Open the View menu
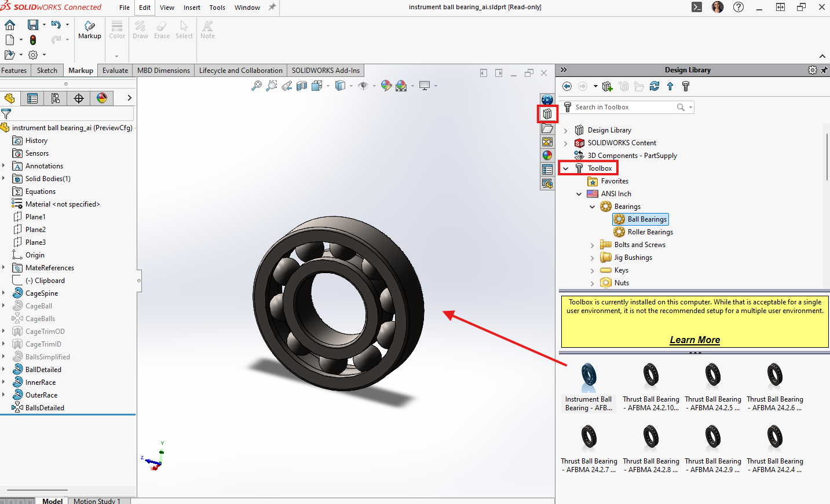Viewport: 830px width, 504px height. click(x=167, y=8)
